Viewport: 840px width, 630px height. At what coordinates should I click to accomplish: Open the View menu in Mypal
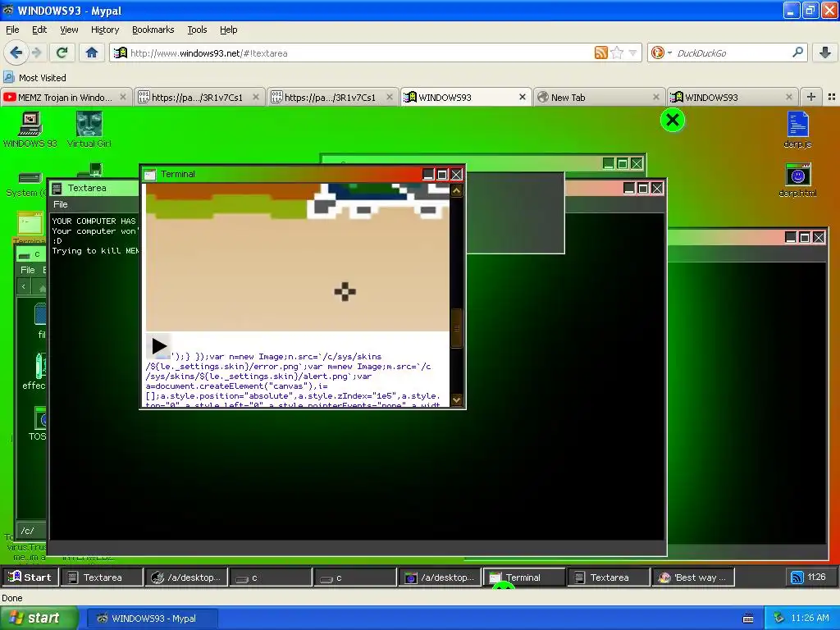pyautogui.click(x=69, y=30)
